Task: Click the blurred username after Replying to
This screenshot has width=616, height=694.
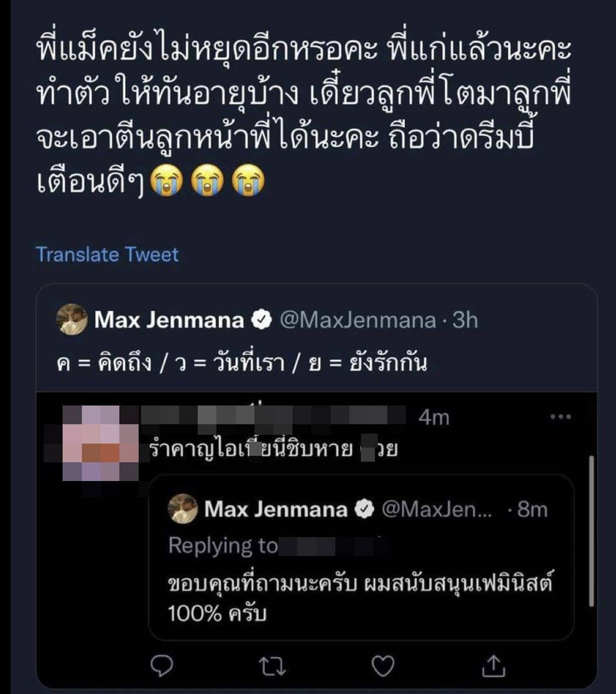Action: point(335,546)
